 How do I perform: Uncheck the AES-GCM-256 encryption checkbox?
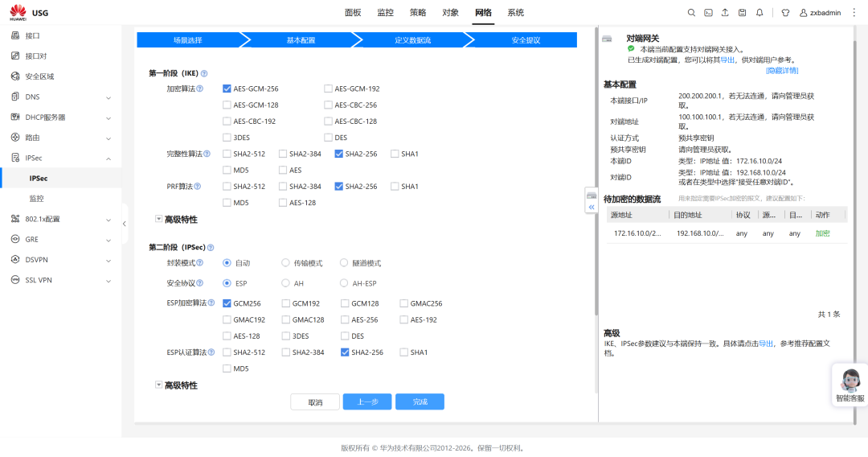[227, 89]
